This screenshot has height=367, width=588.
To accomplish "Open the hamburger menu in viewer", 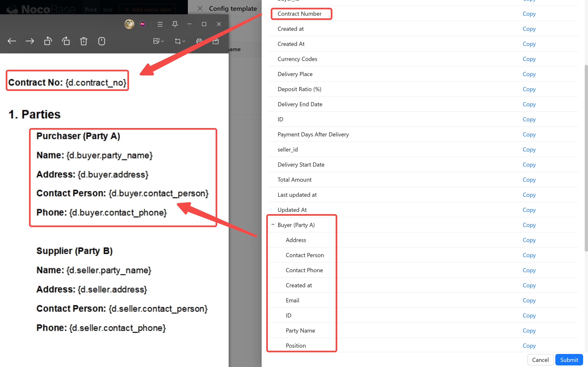I will tap(160, 24).
